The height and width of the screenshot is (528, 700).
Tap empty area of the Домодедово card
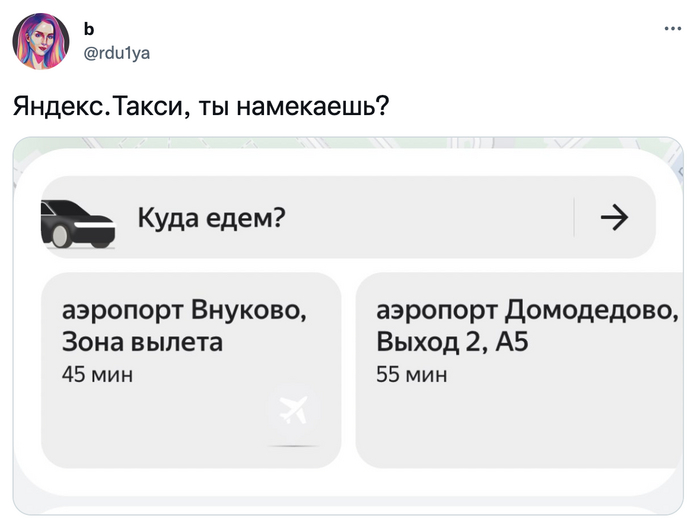click(x=520, y=425)
